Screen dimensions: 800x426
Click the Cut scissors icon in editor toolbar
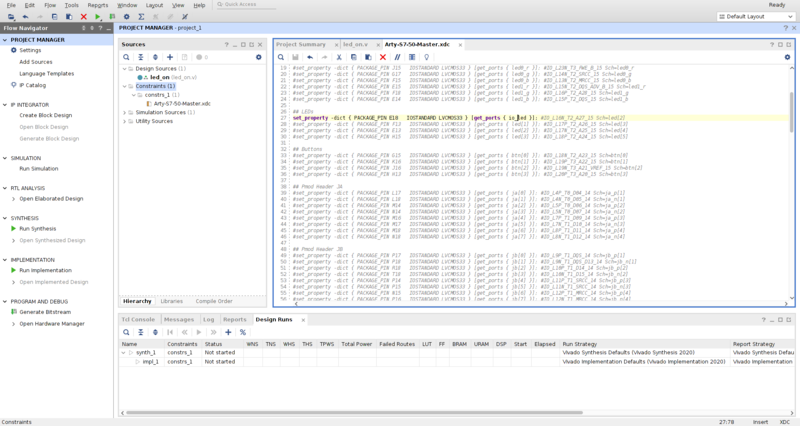[x=339, y=57]
